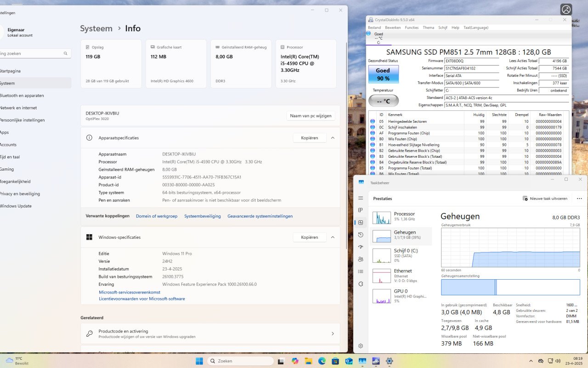This screenshot has height=368, width=588.
Task: Open Taakbeheer settings gear icon
Action: (x=361, y=346)
